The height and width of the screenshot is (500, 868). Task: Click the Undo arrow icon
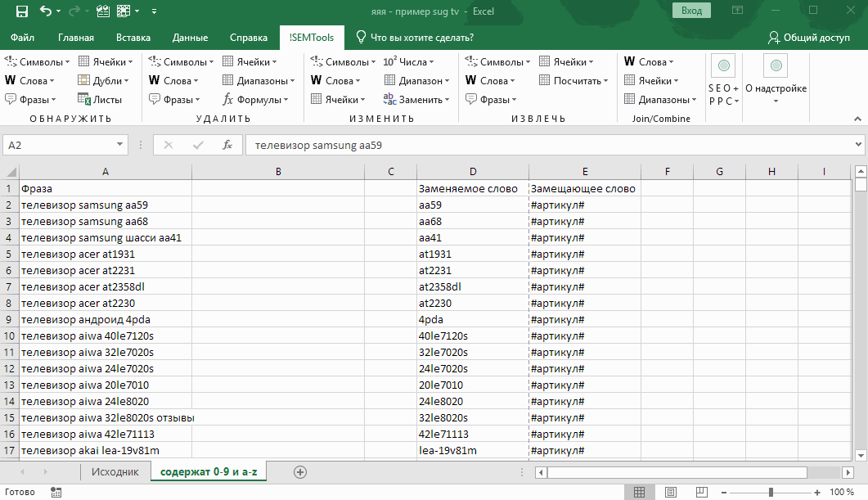point(46,11)
